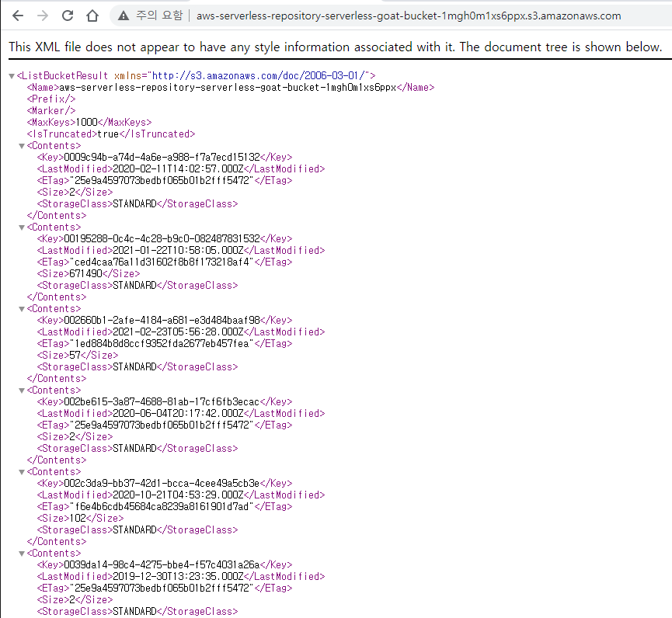This screenshot has width=672, height=618.
Task: Click LastModified 2019-12-30T13:23:35.000Z
Action: pos(178,576)
